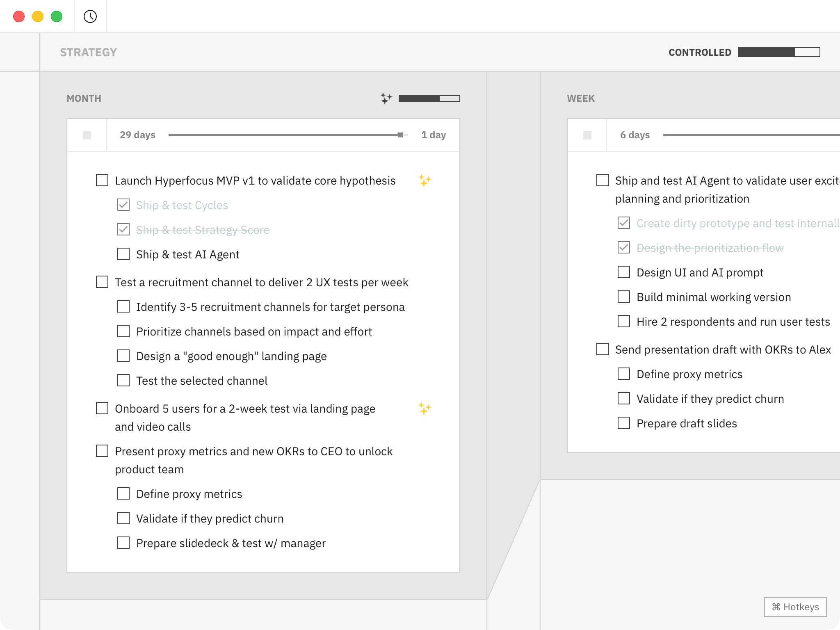The width and height of the screenshot is (840, 630).
Task: Select the square select-all icon in Month list header
Action: pyautogui.click(x=87, y=135)
